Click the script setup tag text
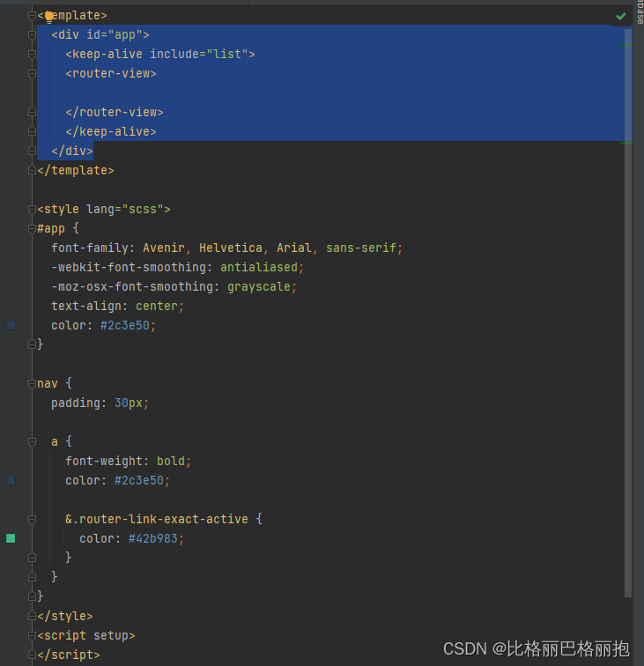Screen dimensions: 644x666 (86, 635)
